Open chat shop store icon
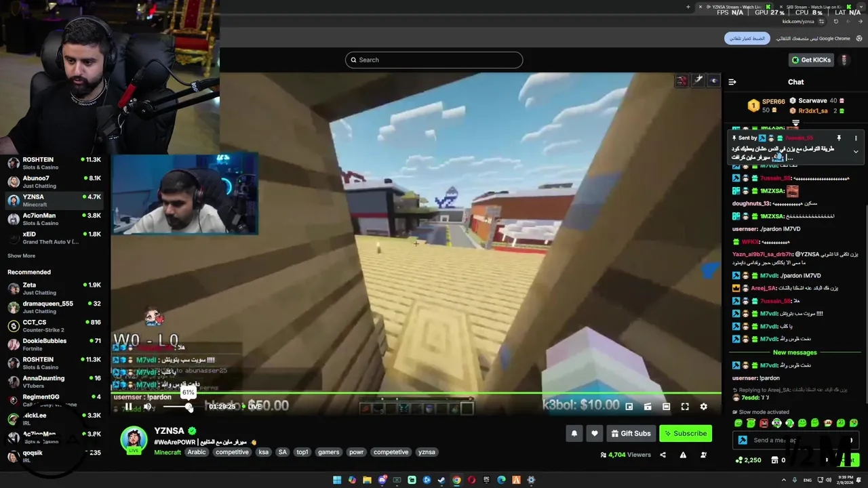This screenshot has width=868, height=488. pyautogui.click(x=774, y=460)
